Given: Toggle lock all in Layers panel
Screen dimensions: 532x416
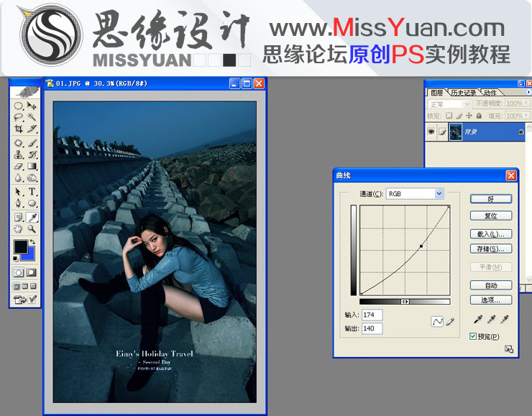Looking at the screenshot, I should (x=479, y=116).
